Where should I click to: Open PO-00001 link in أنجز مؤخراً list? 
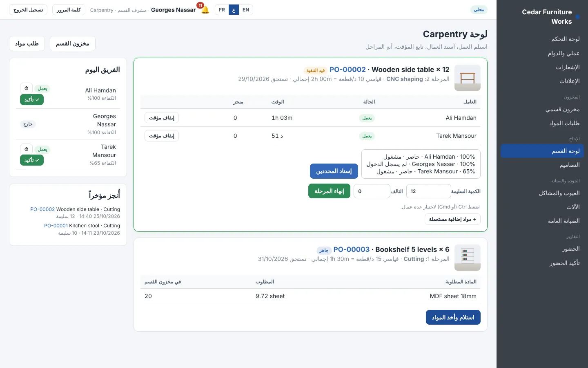56,226
